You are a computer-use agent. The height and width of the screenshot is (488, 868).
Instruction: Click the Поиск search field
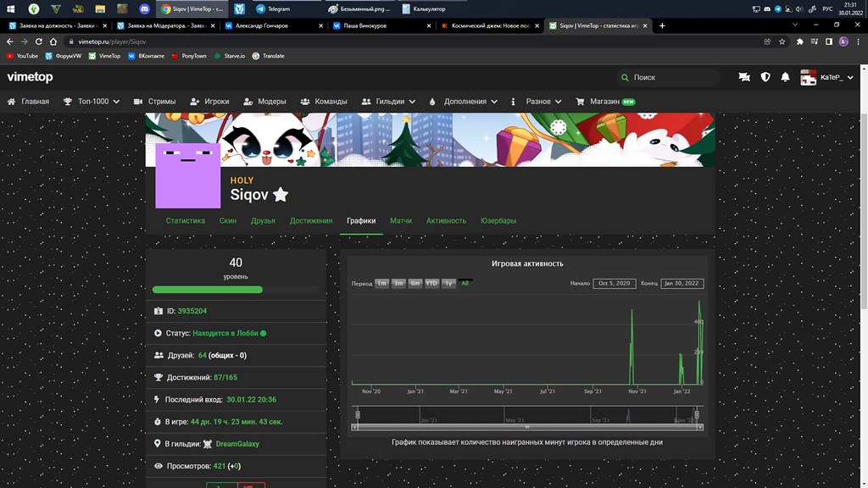point(670,77)
